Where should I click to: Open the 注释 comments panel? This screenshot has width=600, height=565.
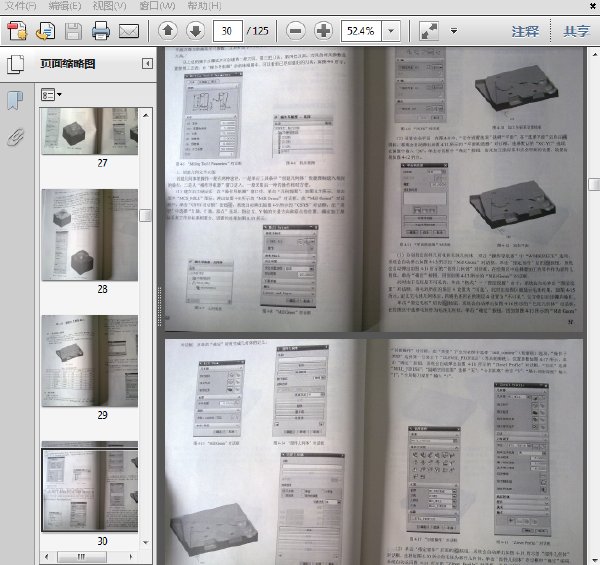(525, 31)
